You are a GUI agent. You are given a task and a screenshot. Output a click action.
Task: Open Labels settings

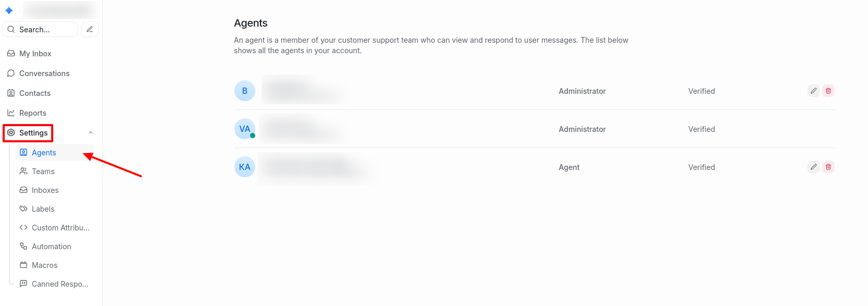click(x=43, y=209)
